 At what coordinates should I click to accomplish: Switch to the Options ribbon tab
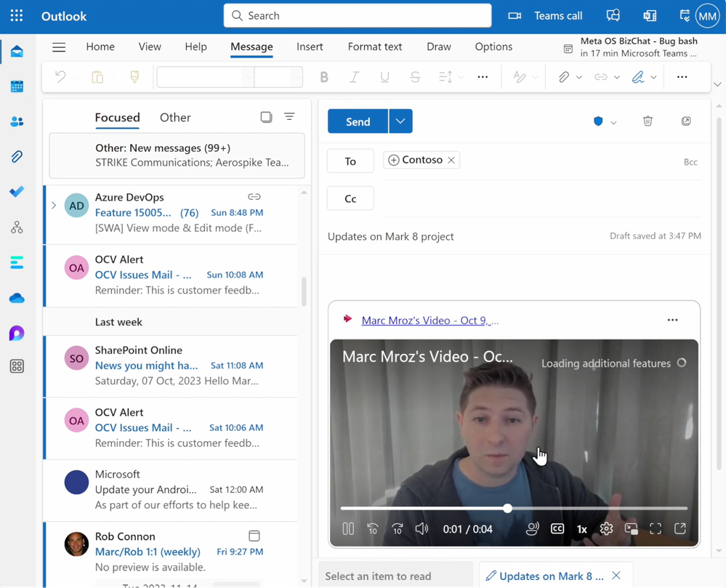493,47
